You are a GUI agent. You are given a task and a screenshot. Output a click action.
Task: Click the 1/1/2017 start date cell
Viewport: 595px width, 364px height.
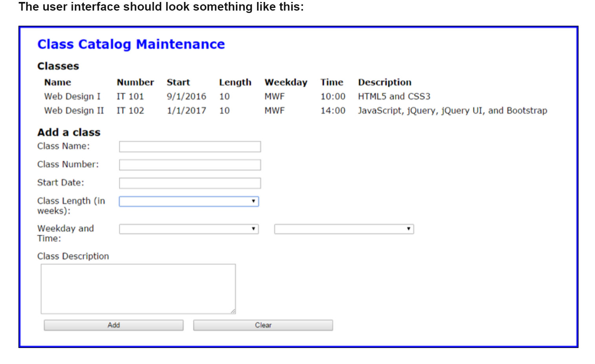click(x=186, y=111)
